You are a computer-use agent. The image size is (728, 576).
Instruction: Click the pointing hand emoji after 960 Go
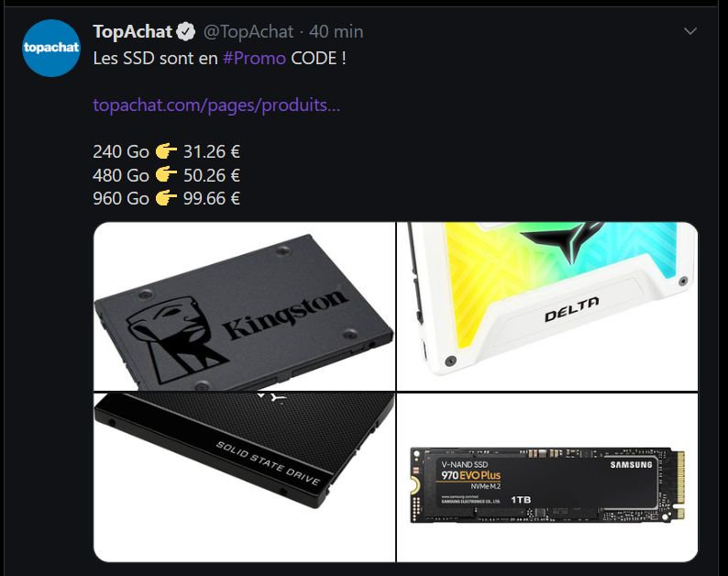[x=166, y=198]
